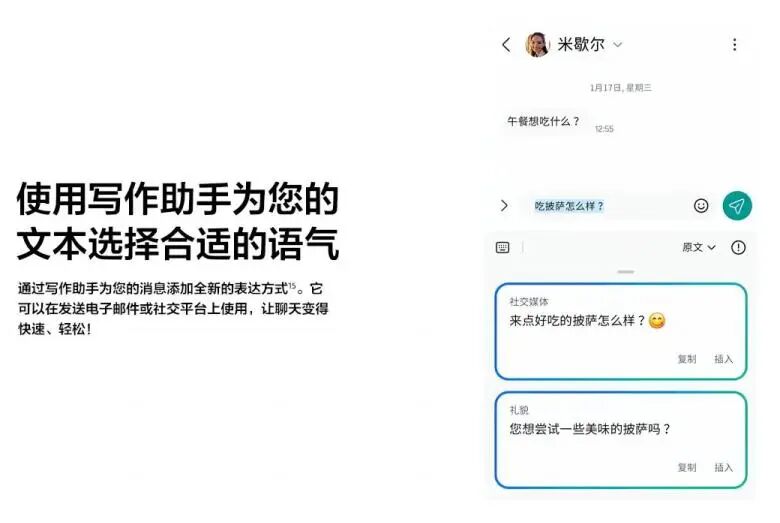Expand the chevron next to 米歇尔
Screen dimensions: 780x523
(617, 45)
